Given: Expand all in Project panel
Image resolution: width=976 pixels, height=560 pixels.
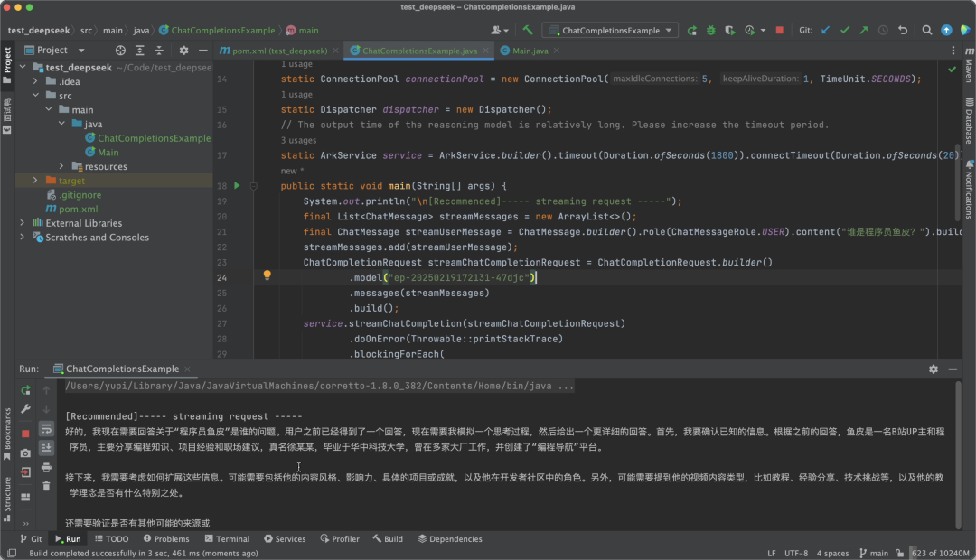Looking at the screenshot, I should click(x=139, y=50).
